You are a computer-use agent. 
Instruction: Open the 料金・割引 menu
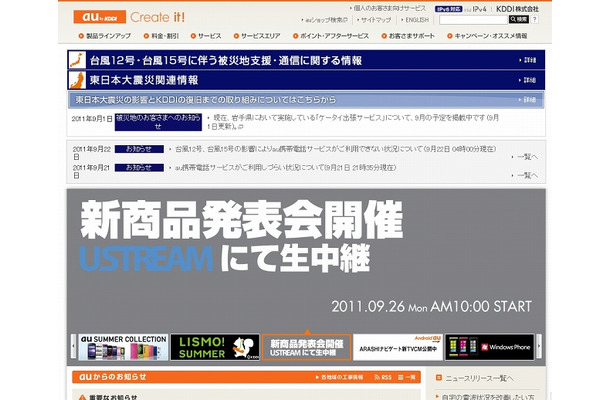coord(161,36)
